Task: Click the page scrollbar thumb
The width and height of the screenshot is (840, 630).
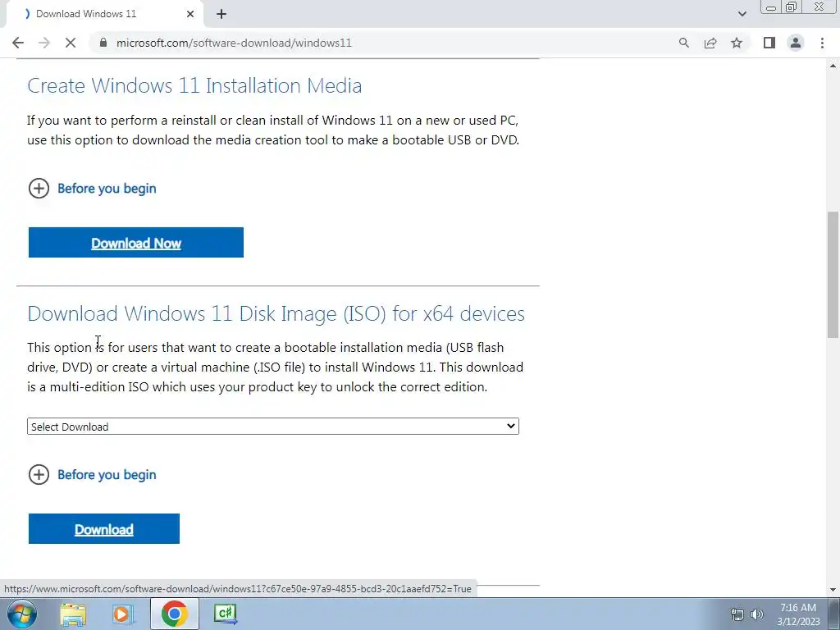Action: 833,274
